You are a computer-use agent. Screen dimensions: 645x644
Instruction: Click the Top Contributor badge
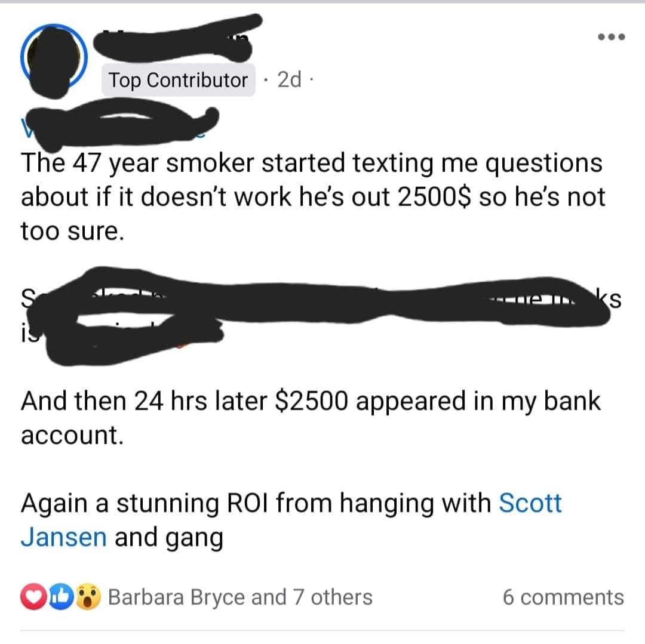tap(178, 80)
